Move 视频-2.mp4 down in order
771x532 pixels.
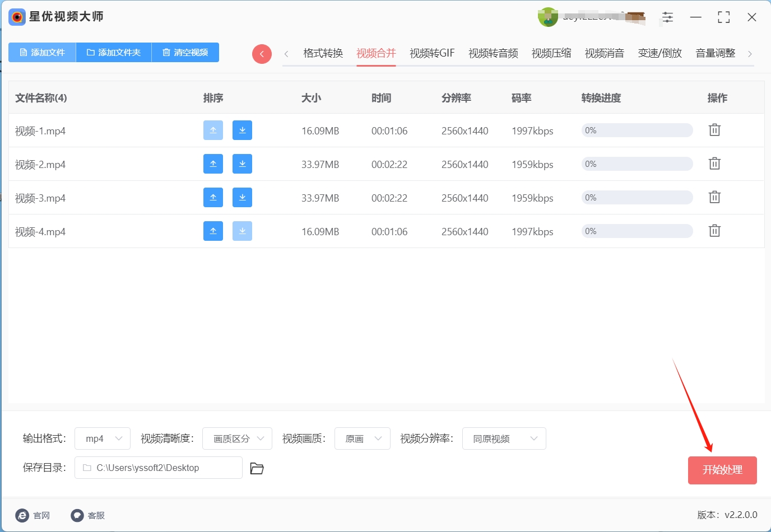pos(242,164)
